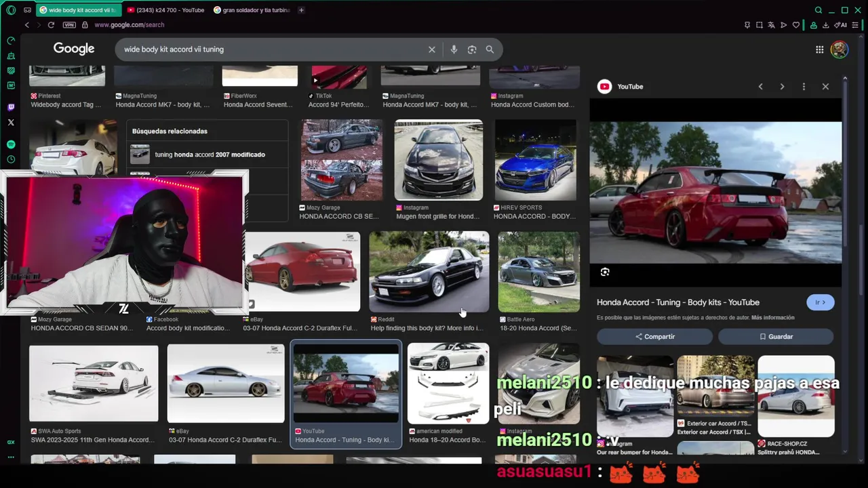Open the downloads icon in toolbar

[x=825, y=25]
